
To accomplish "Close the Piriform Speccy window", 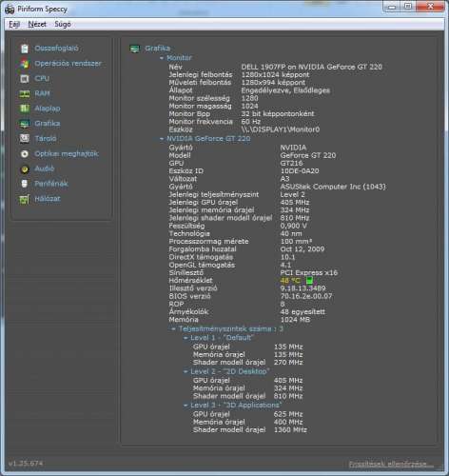I will click(x=430, y=7).
